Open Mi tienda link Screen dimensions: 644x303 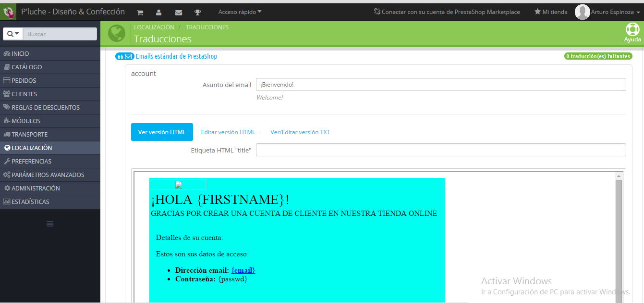[x=551, y=12]
